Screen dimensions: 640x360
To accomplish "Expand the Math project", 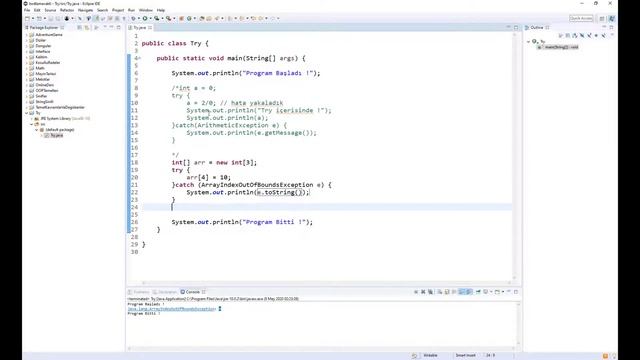I will (x=27, y=68).
